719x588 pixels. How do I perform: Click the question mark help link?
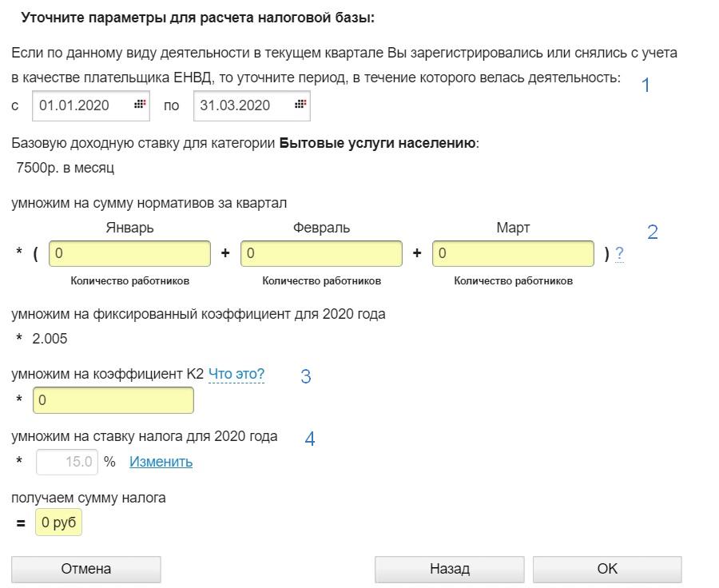pos(619,254)
